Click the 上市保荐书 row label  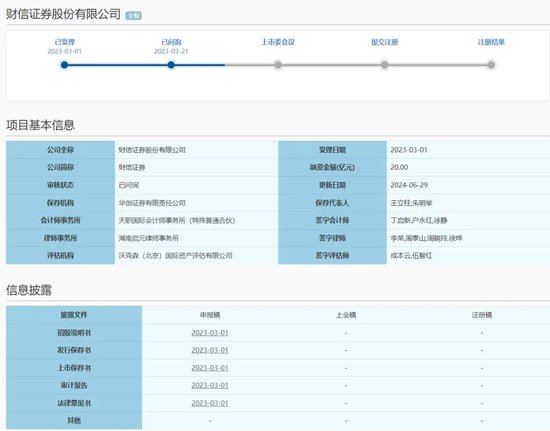74,368
